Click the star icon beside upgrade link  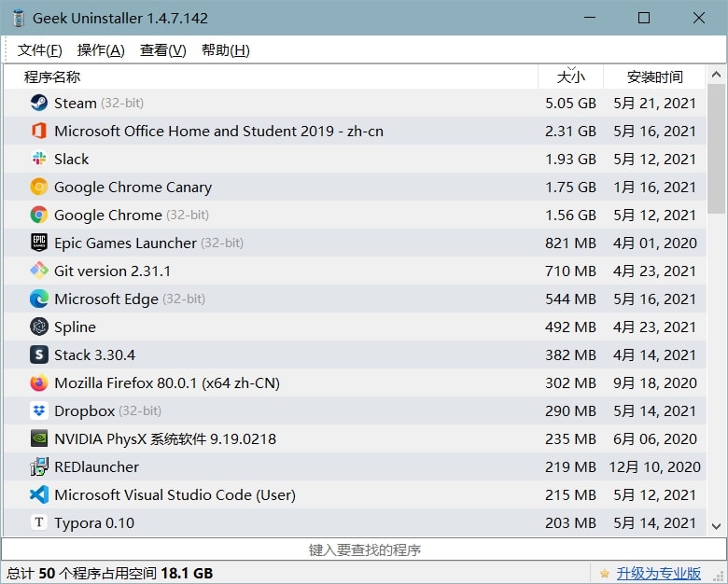(x=604, y=574)
